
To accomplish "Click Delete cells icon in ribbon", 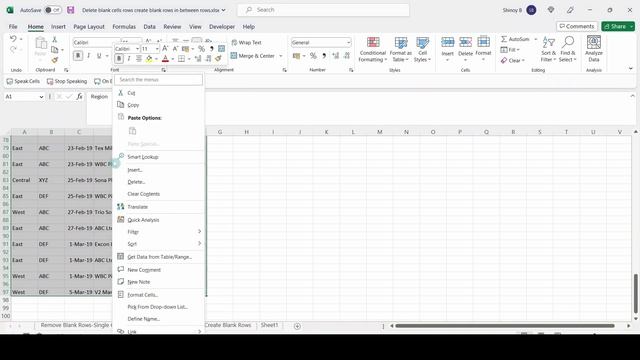I will click(465, 42).
